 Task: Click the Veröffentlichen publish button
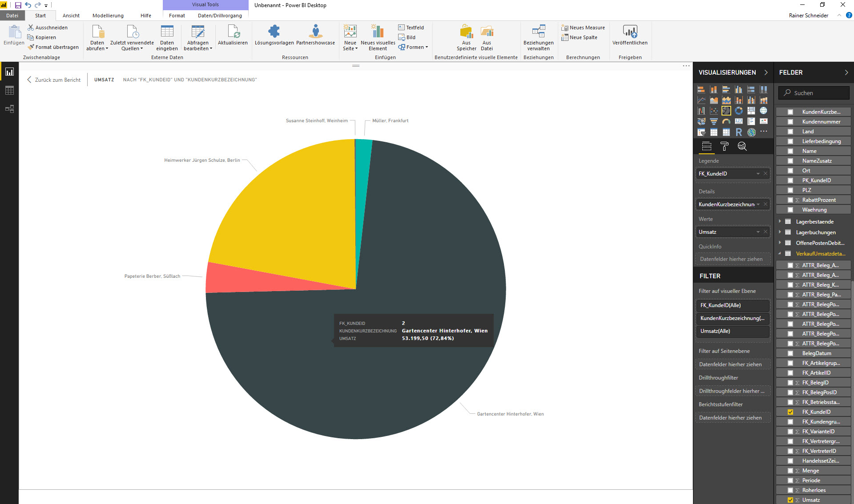(x=629, y=36)
